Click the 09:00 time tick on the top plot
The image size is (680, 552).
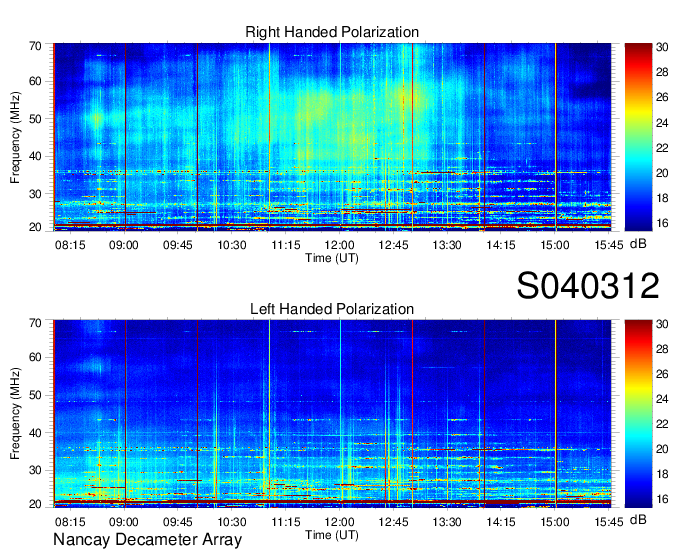pos(124,245)
